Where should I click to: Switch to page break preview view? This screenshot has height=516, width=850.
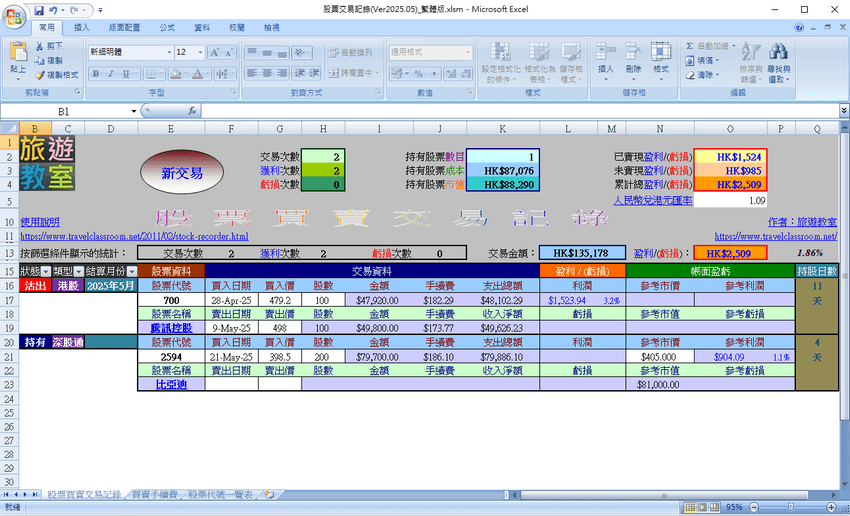point(714,508)
